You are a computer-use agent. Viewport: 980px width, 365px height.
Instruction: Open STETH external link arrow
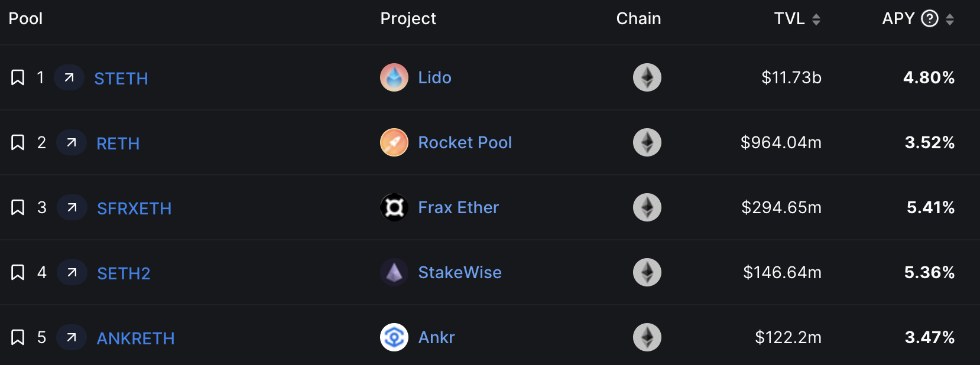pyautogui.click(x=69, y=77)
